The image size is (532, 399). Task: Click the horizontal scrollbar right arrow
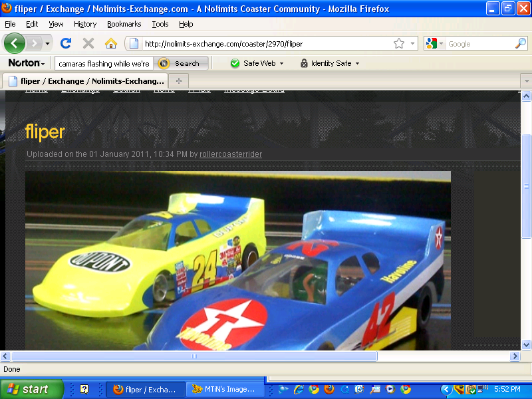coord(515,356)
